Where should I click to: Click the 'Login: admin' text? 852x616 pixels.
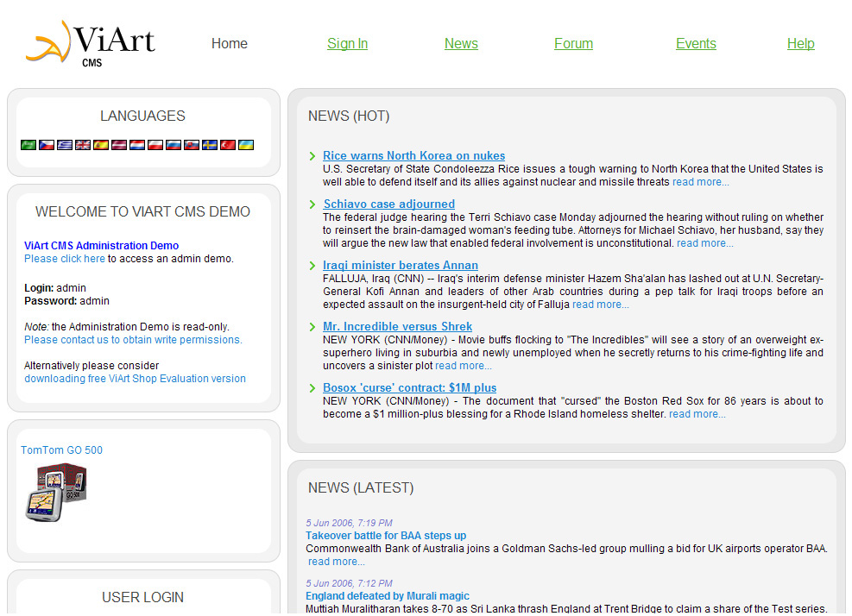pos(55,288)
